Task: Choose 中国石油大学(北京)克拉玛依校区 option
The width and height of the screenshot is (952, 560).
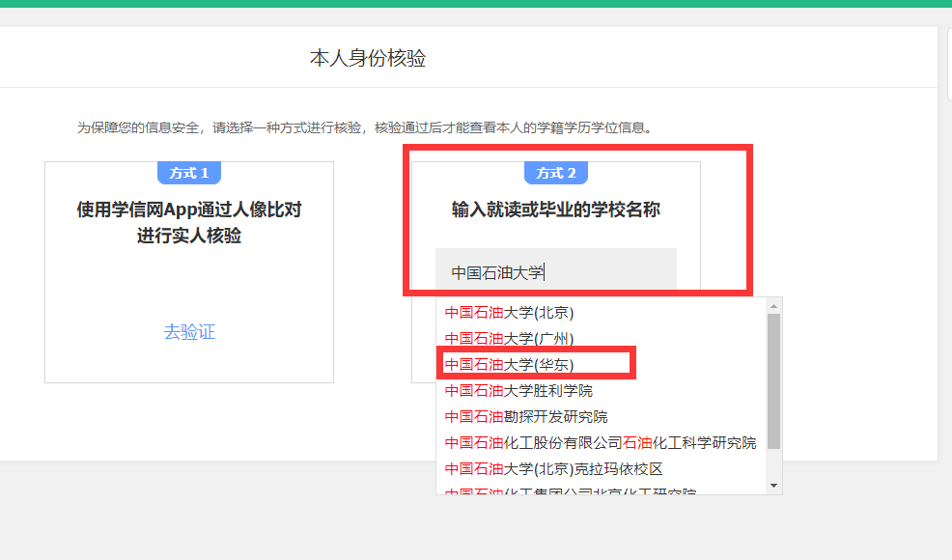Action: [553, 468]
